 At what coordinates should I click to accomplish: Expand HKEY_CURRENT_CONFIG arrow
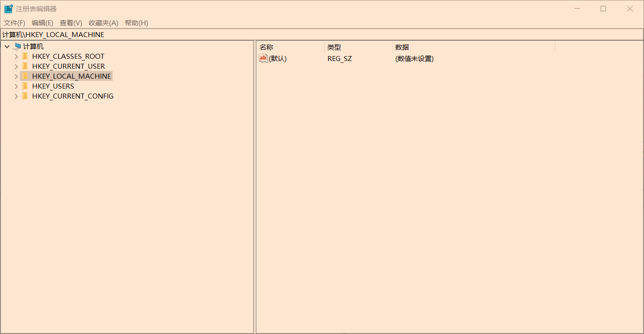click(x=16, y=96)
